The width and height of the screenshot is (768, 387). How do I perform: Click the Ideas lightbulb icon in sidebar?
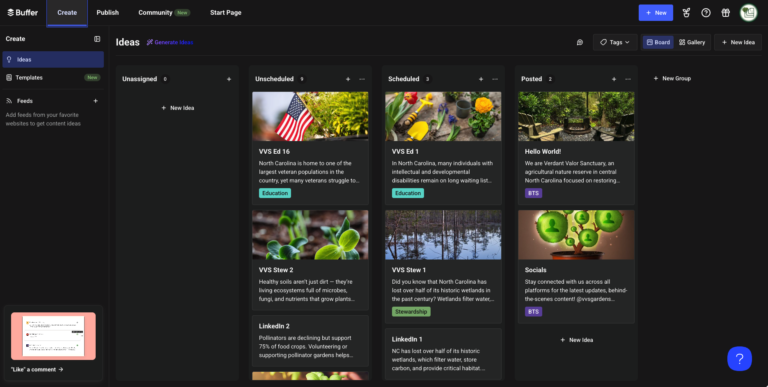pos(9,59)
